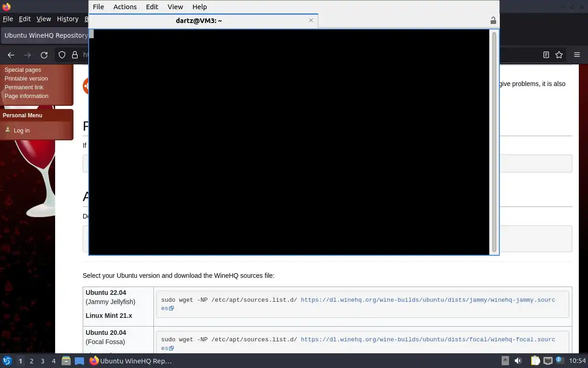
Task: Switch to workspace 2
Action: [x=31, y=361]
